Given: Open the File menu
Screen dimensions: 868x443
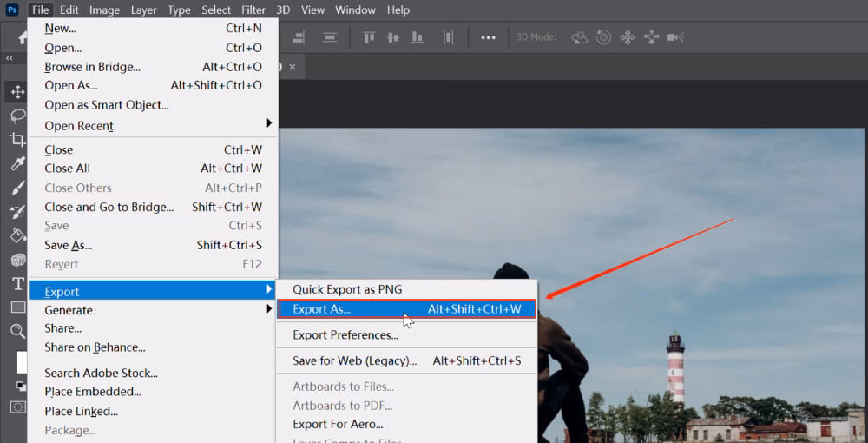Looking at the screenshot, I should [41, 10].
